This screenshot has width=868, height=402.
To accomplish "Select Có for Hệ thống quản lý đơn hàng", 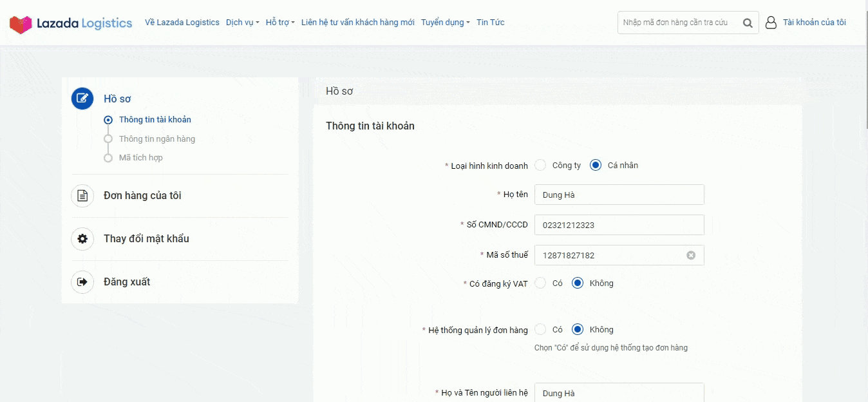I will click(x=540, y=329).
